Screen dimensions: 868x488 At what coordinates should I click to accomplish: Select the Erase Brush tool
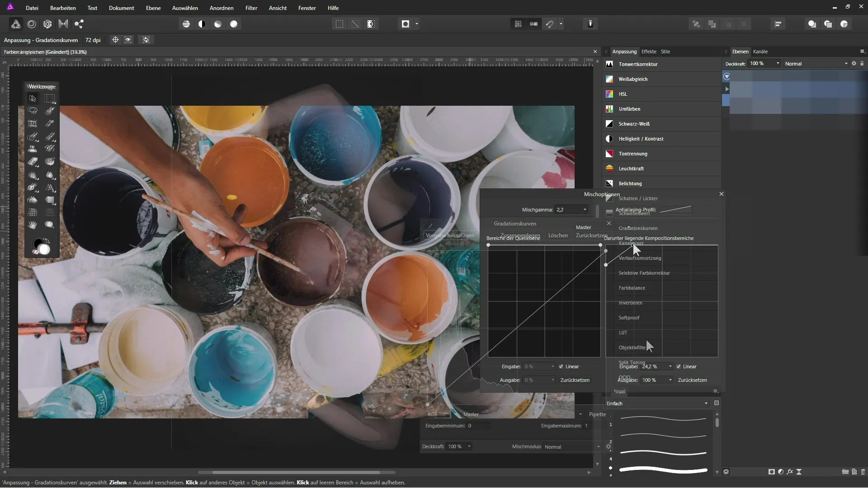click(x=33, y=161)
